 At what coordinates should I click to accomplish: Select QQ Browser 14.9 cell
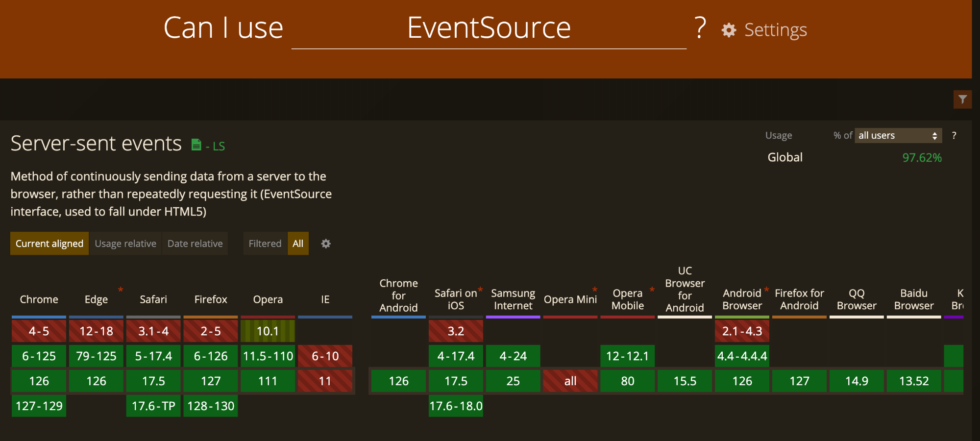(x=857, y=381)
